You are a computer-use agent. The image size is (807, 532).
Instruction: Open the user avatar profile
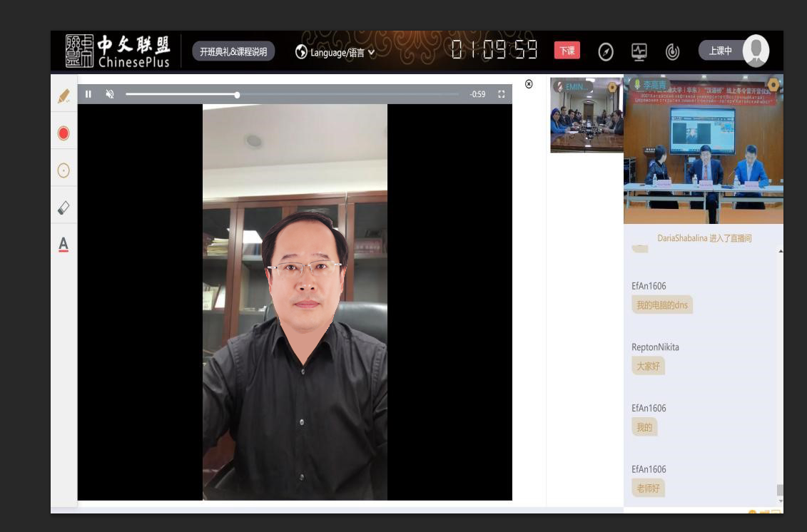756,51
